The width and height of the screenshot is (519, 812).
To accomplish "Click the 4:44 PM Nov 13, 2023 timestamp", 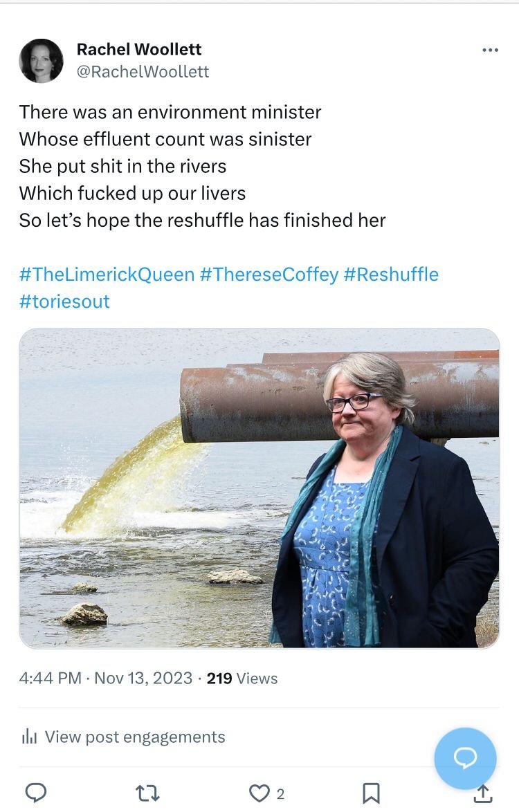I will coord(106,679).
